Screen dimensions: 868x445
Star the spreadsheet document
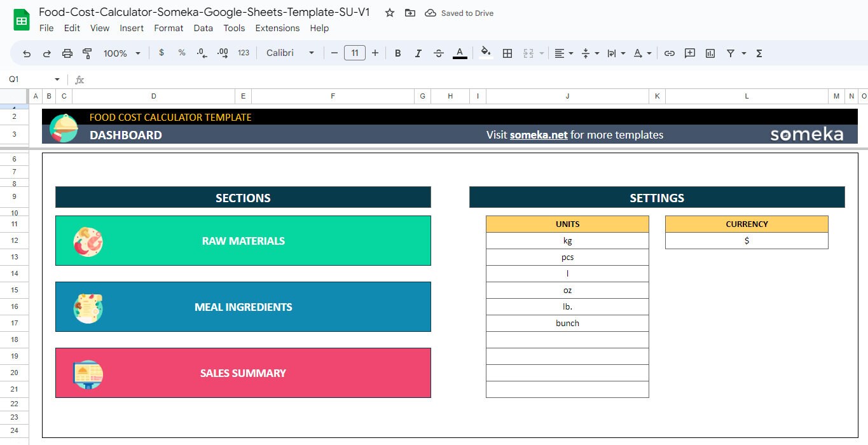(388, 11)
